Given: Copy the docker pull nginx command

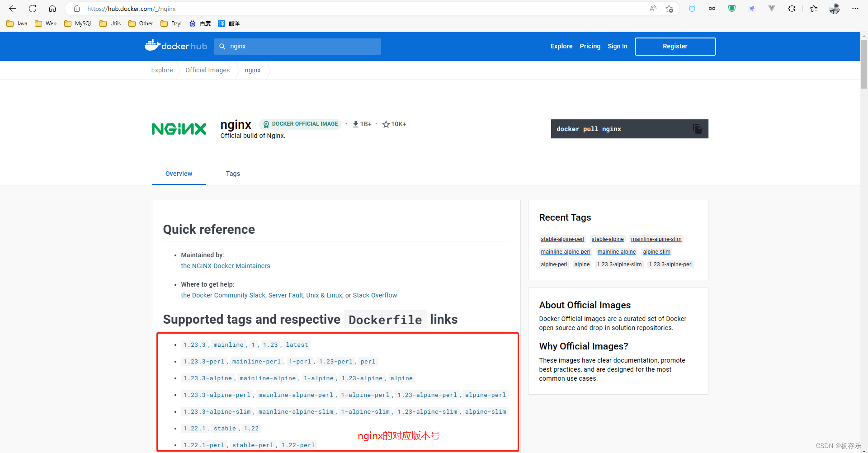Looking at the screenshot, I should pyautogui.click(x=697, y=129).
